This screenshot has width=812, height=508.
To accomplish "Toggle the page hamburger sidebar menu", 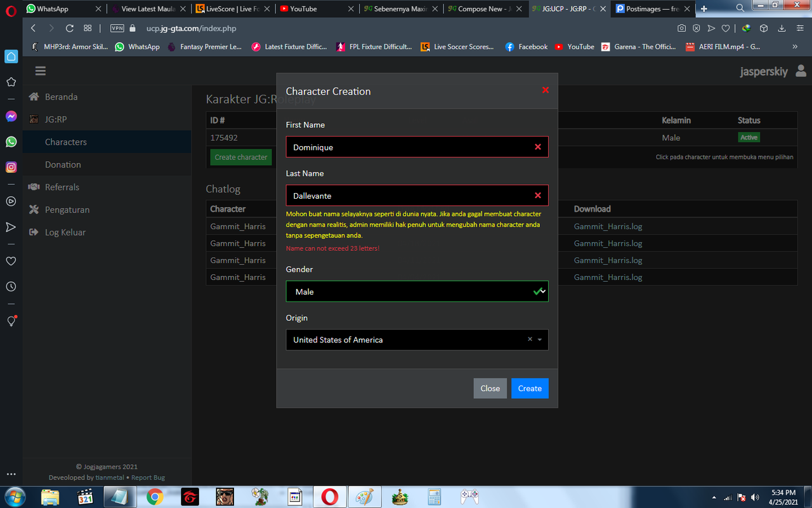I will click(41, 71).
